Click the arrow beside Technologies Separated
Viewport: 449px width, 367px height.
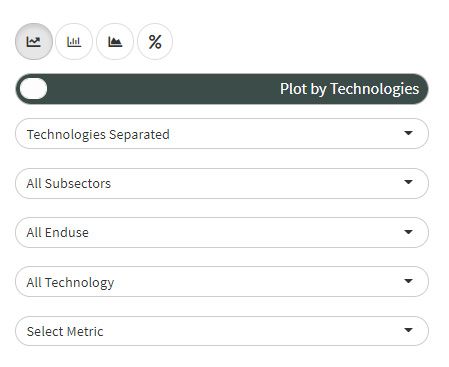coord(408,133)
